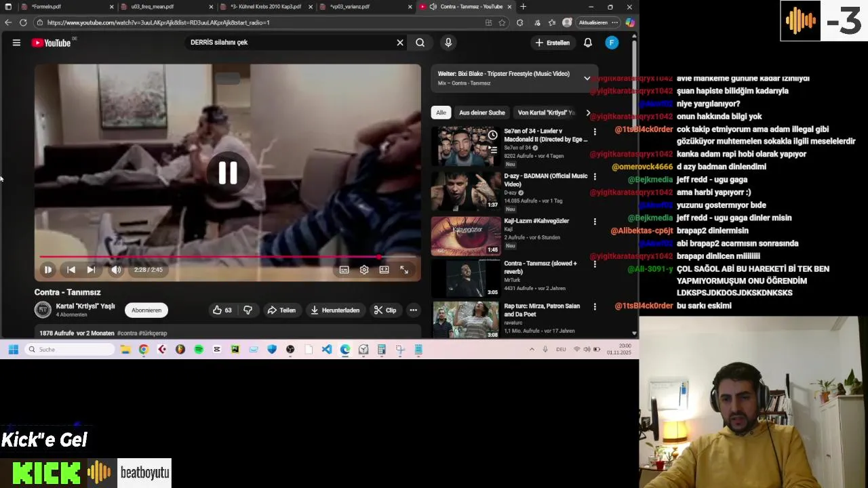Open Visual Studio Code from the taskbar
The height and width of the screenshot is (488, 868).
tap(327, 350)
